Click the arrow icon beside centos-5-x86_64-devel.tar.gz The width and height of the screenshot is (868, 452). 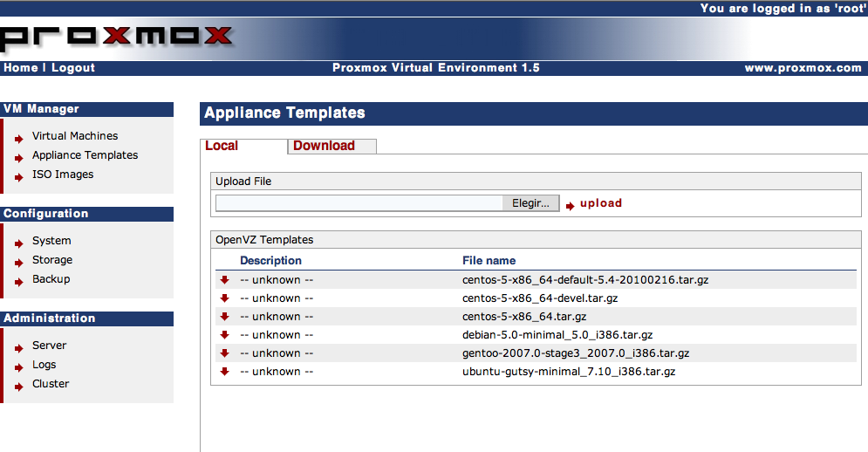click(224, 298)
